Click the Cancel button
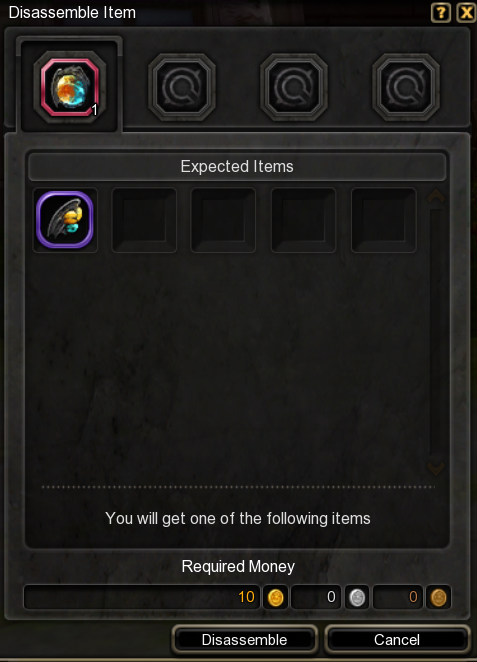477x662 pixels. (397, 640)
